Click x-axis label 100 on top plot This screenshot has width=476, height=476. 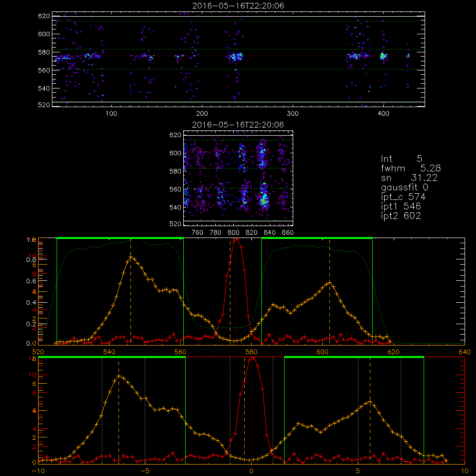click(111, 113)
